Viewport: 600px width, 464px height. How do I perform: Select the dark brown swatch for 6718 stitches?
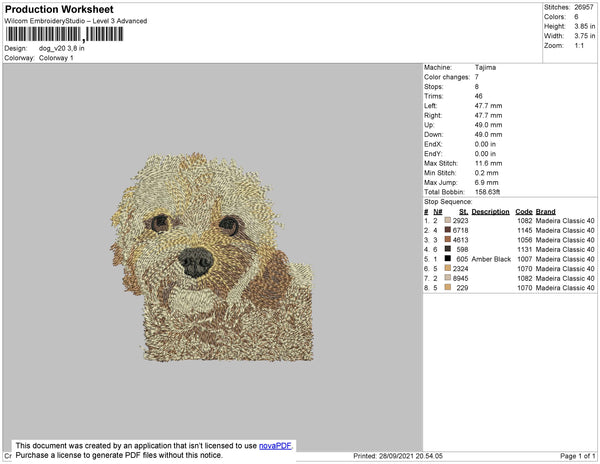point(447,230)
